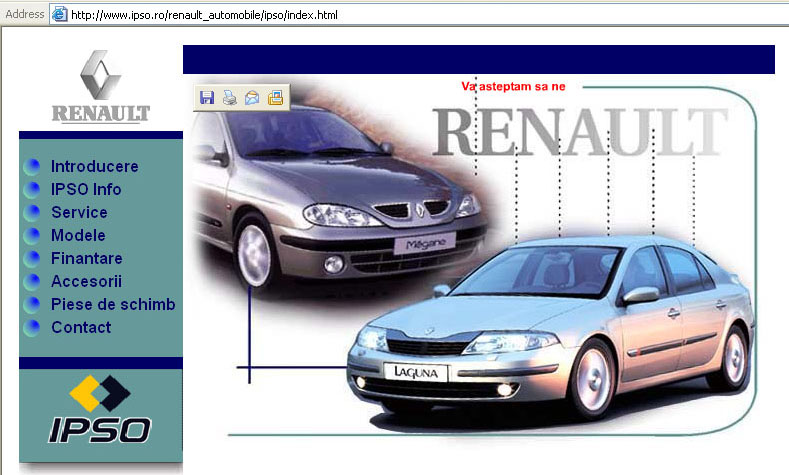Click the red 'Va asteptam sa ne' text
The width and height of the screenshot is (789, 475).
click(x=513, y=87)
